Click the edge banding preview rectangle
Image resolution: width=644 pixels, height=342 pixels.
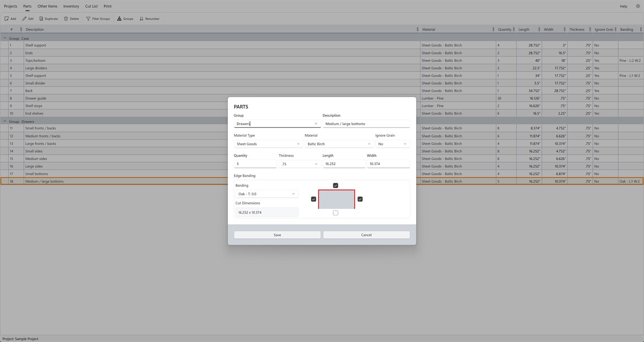337,199
